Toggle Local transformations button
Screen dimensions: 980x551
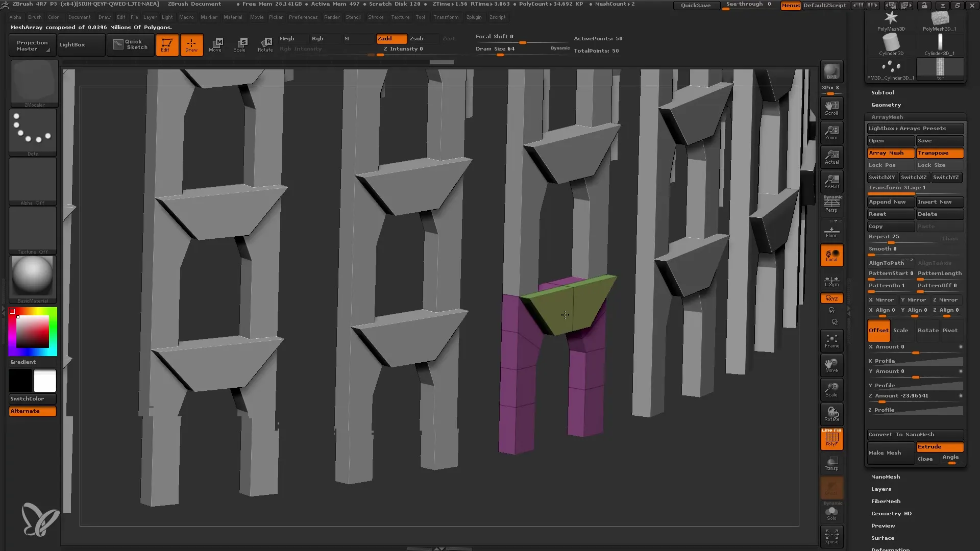pos(831,256)
